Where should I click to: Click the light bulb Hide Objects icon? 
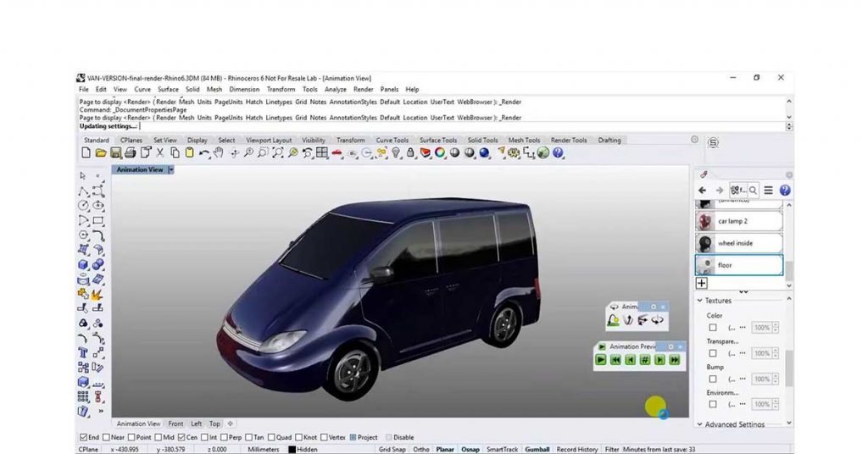396,152
